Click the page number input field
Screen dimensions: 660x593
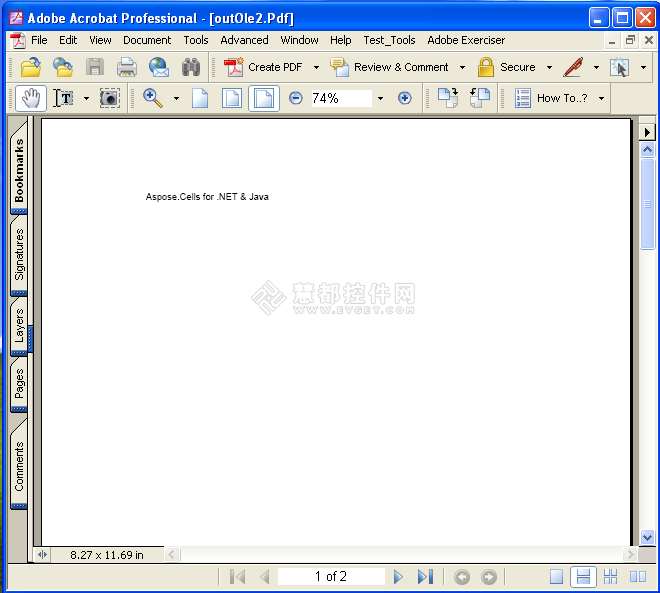(331, 577)
